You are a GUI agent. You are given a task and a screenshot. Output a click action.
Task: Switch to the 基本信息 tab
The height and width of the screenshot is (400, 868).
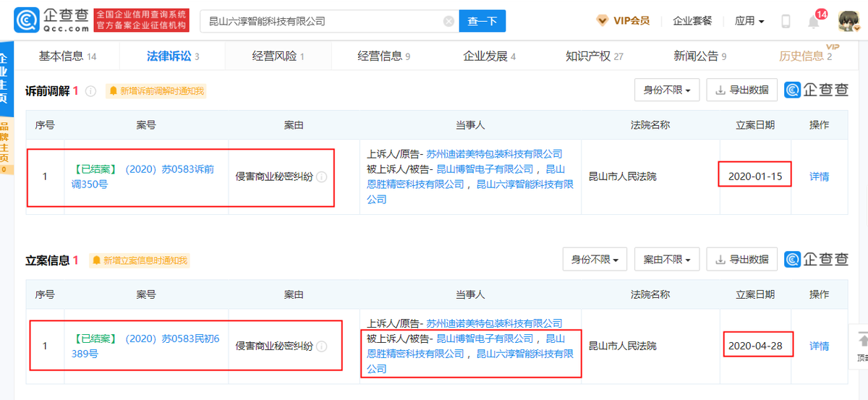(x=67, y=56)
